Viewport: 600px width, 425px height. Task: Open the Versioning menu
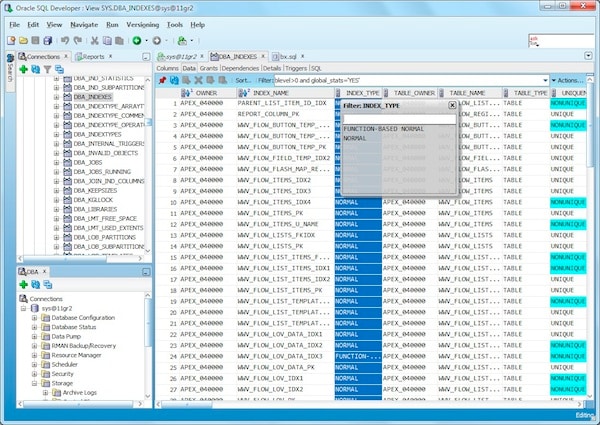click(x=145, y=22)
